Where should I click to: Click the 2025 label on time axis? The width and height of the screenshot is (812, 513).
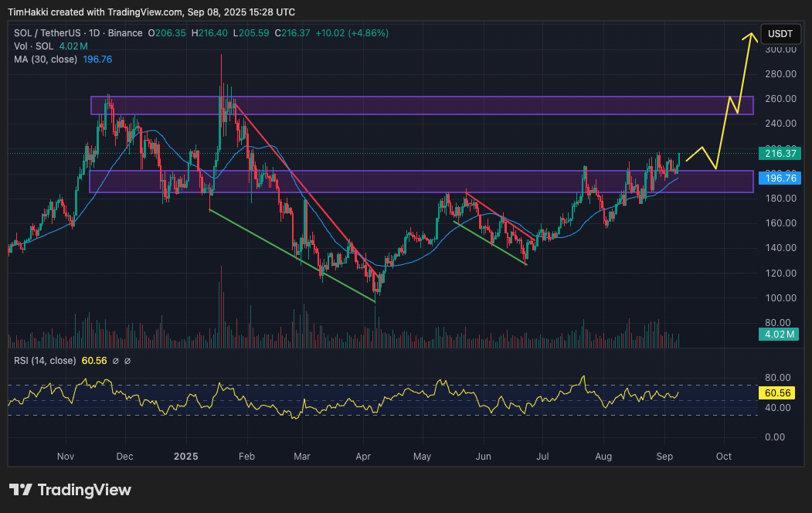[185, 457]
